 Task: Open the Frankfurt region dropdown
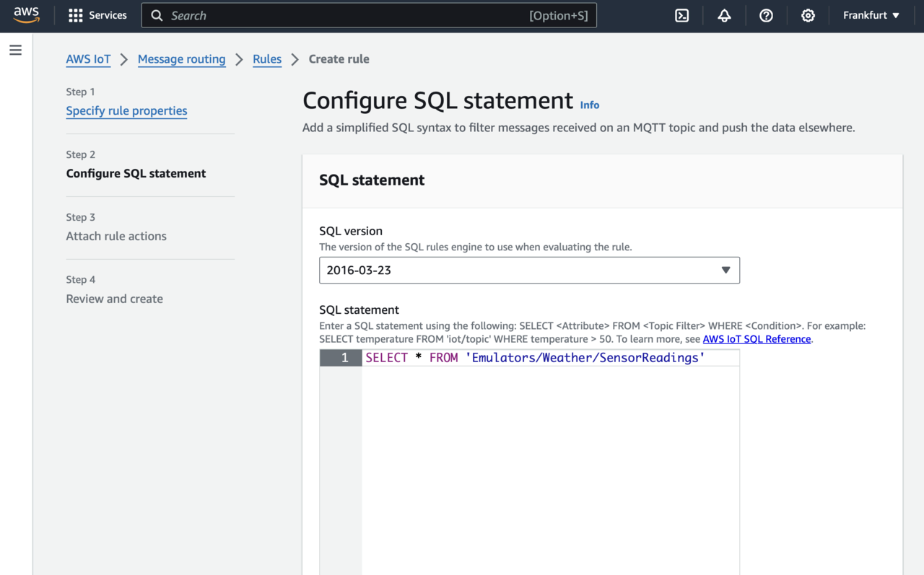click(871, 15)
